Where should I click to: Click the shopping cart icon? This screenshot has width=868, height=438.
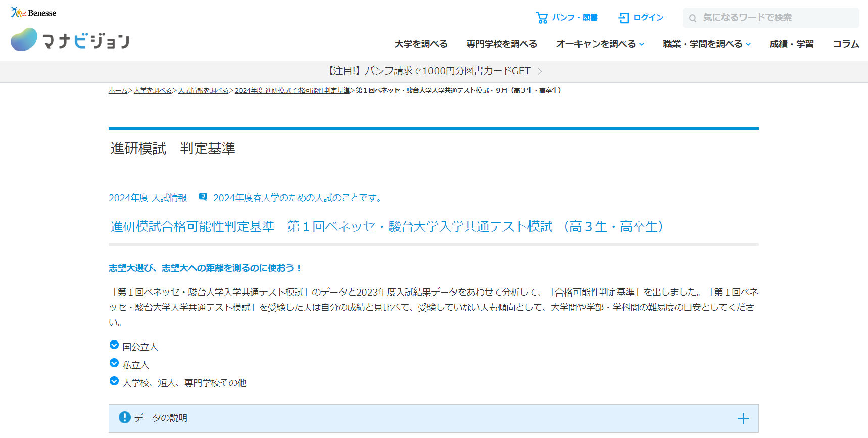click(542, 18)
